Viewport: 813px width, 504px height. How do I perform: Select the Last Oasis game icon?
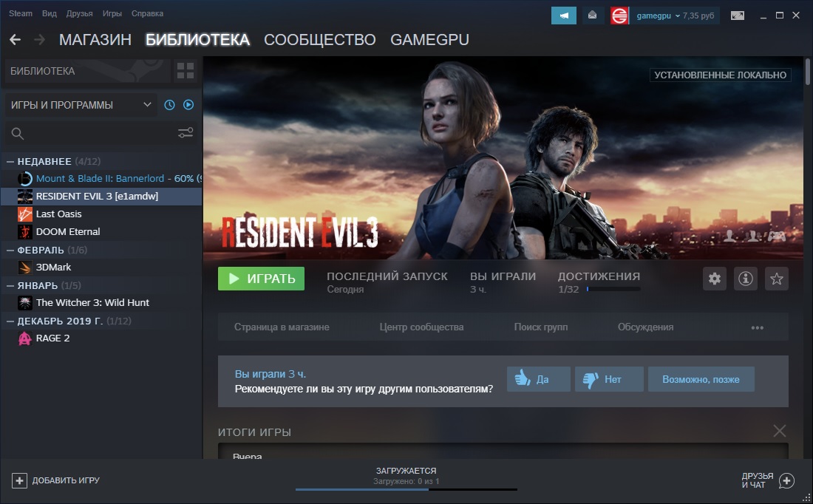point(25,214)
